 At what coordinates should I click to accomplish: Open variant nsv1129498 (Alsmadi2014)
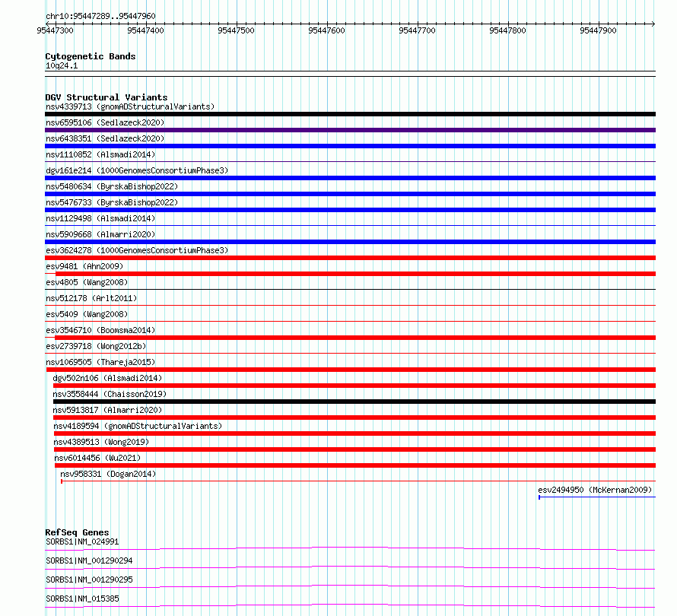point(100,218)
